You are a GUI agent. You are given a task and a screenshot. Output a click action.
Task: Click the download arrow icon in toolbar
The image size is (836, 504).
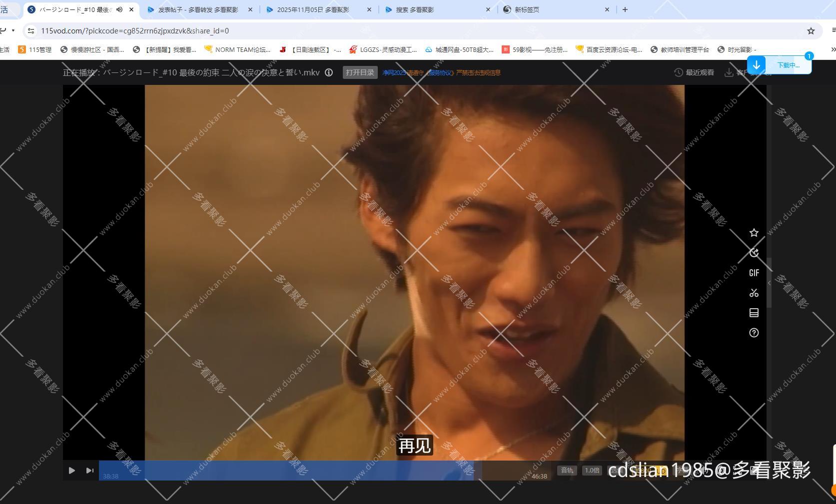click(729, 72)
